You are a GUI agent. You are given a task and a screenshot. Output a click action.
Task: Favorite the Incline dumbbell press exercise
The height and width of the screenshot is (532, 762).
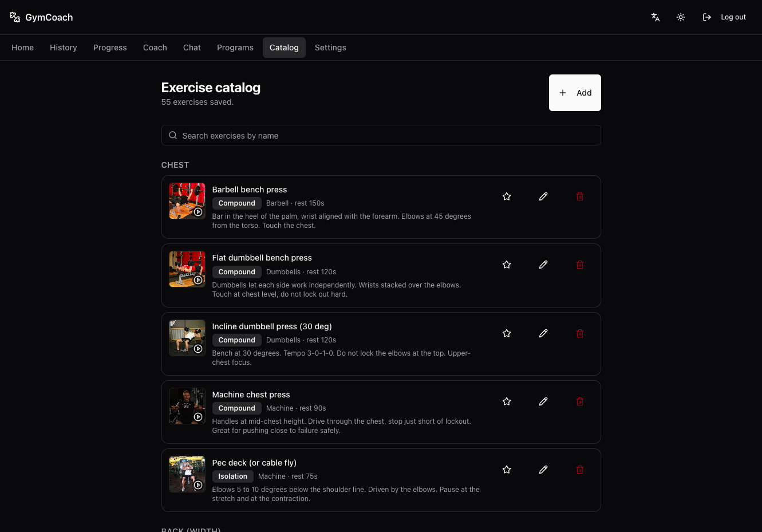coord(507,333)
